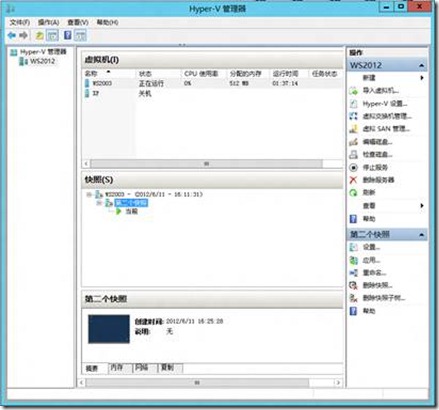Image resolution: width=439 pixels, height=410 pixels.
Task: Click Hyper-V 设置... action link
Action: click(385, 104)
